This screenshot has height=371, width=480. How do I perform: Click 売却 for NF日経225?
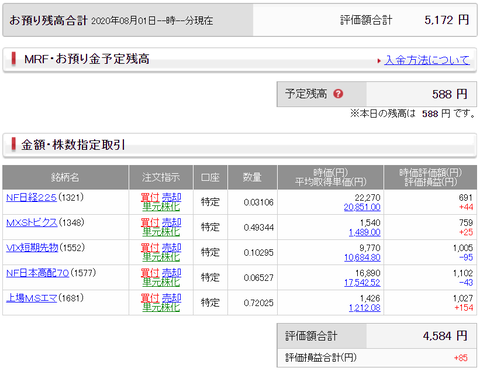click(x=171, y=197)
